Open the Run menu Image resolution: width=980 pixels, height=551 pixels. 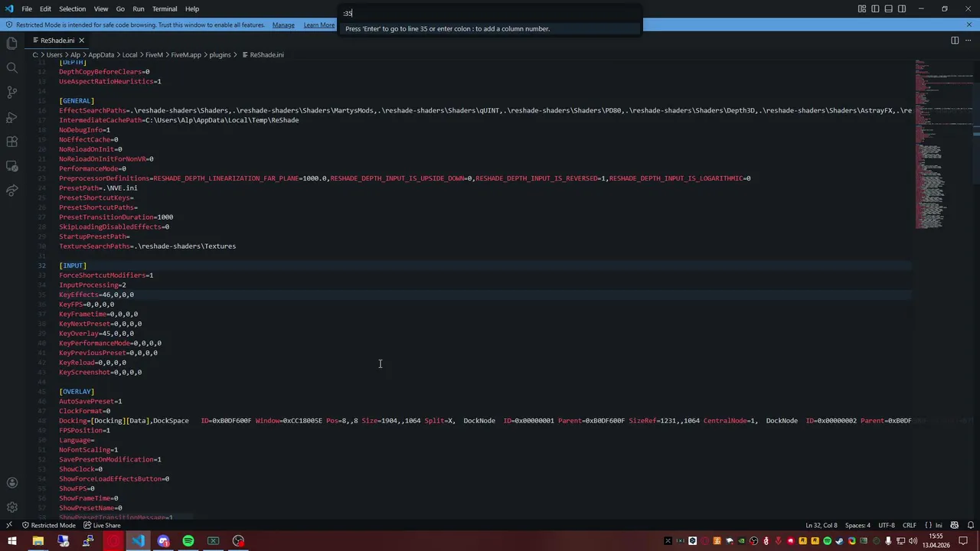(139, 9)
